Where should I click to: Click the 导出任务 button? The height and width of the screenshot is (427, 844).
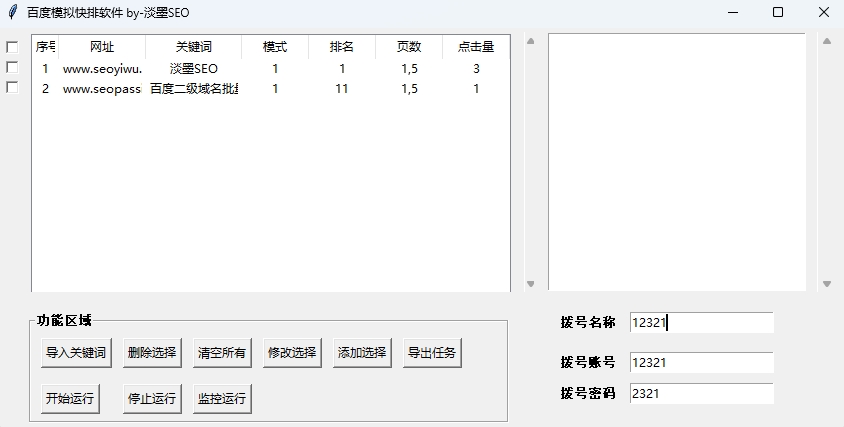coord(432,353)
